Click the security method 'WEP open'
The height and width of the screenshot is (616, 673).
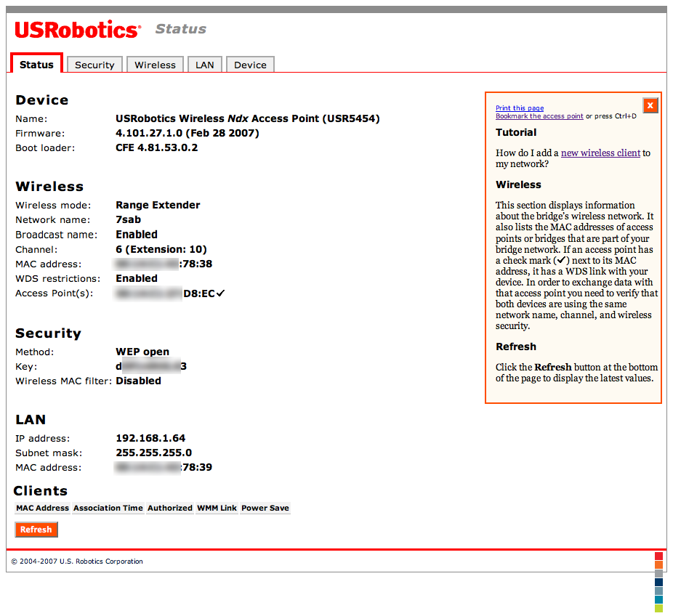(x=142, y=352)
